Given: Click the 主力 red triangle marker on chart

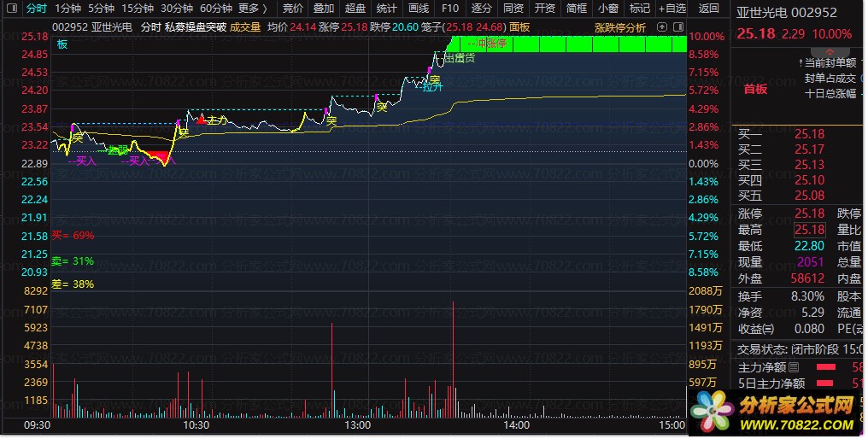Looking at the screenshot, I should coord(202,120).
